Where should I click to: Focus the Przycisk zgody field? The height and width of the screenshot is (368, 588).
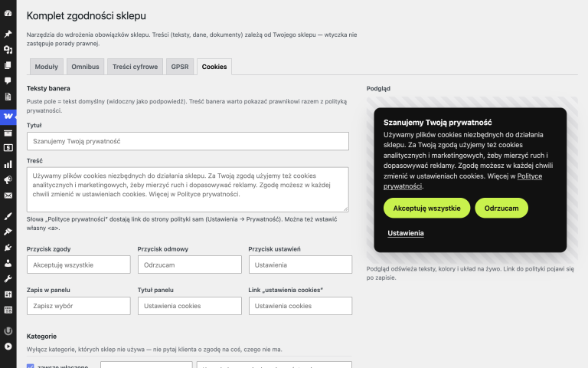pos(79,264)
